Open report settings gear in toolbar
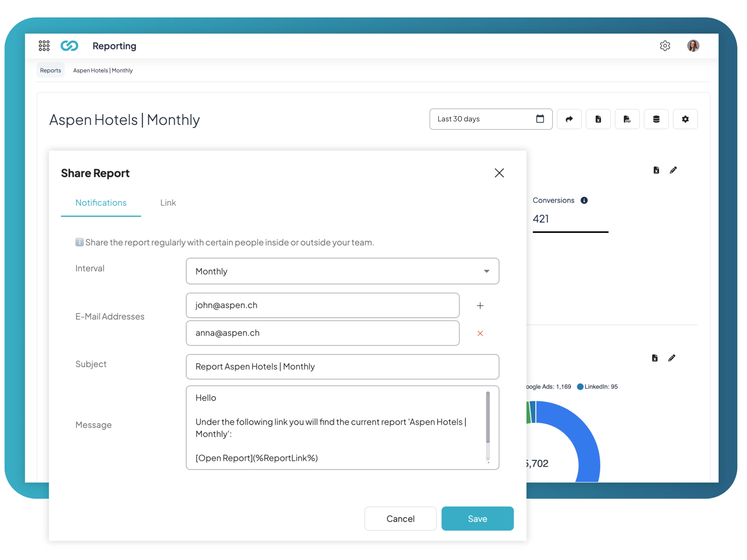 coord(685,119)
